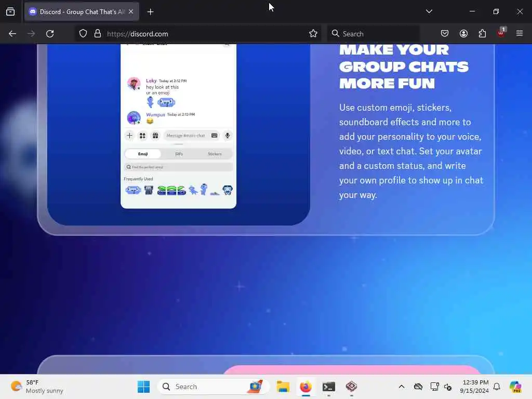This screenshot has height=399, width=532.
Task: Click the plus attach button in mockup
Action: coord(129,136)
